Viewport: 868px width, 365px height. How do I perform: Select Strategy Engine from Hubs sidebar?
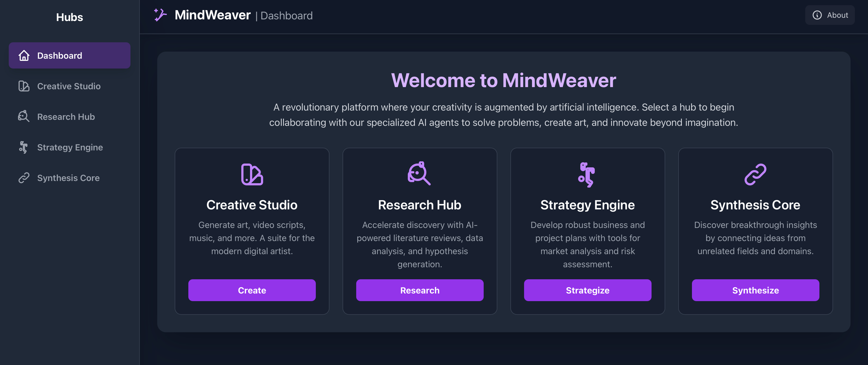click(x=70, y=147)
